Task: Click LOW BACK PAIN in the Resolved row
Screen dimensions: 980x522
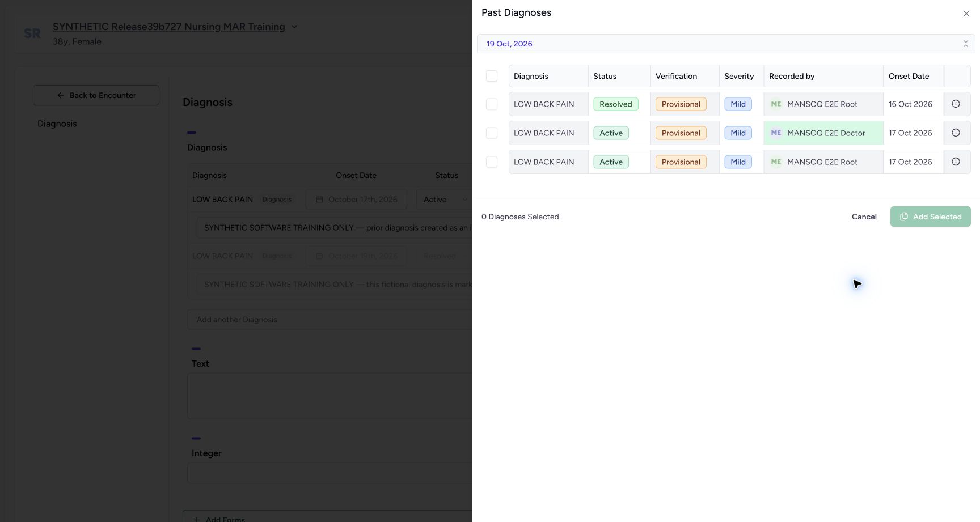Action: (x=544, y=104)
